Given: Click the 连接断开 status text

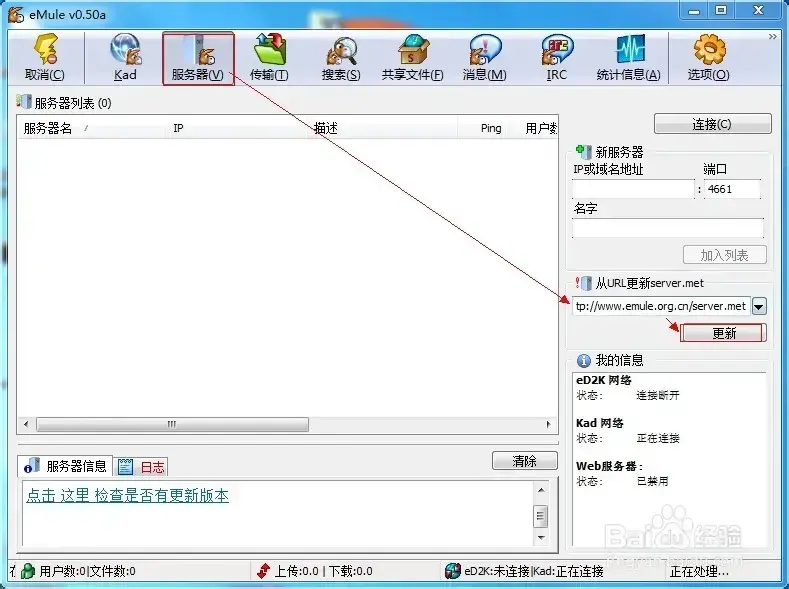Looking at the screenshot, I should point(658,395).
